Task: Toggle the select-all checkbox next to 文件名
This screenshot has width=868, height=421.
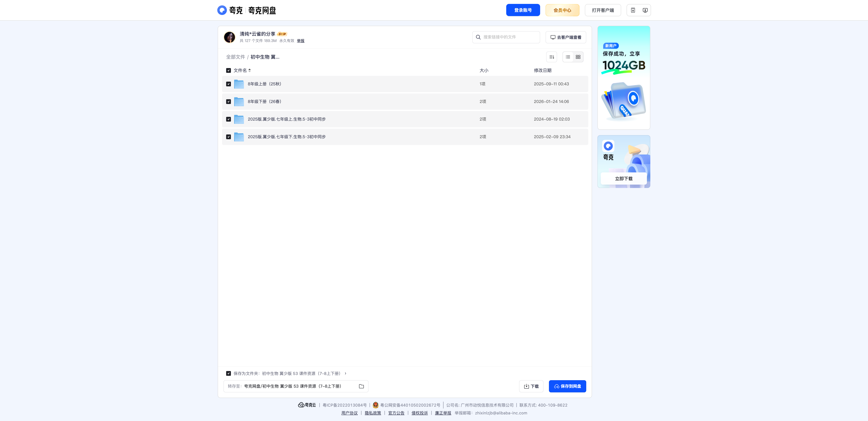Action: (x=229, y=70)
